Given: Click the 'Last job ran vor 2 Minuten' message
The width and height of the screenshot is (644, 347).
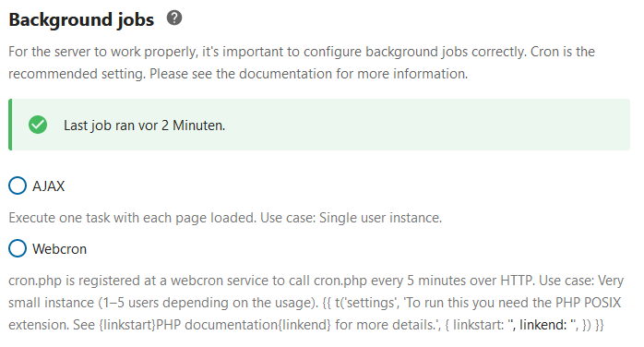Looking at the screenshot, I should (144, 126).
